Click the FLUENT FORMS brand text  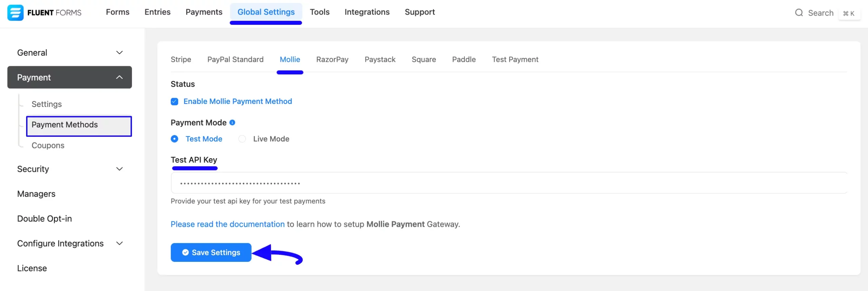pyautogui.click(x=54, y=13)
